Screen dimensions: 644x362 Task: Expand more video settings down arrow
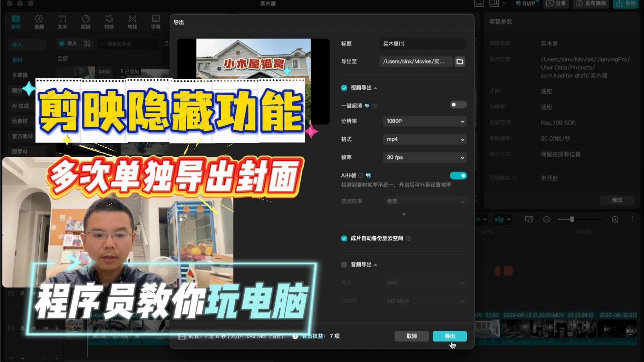[x=404, y=215]
